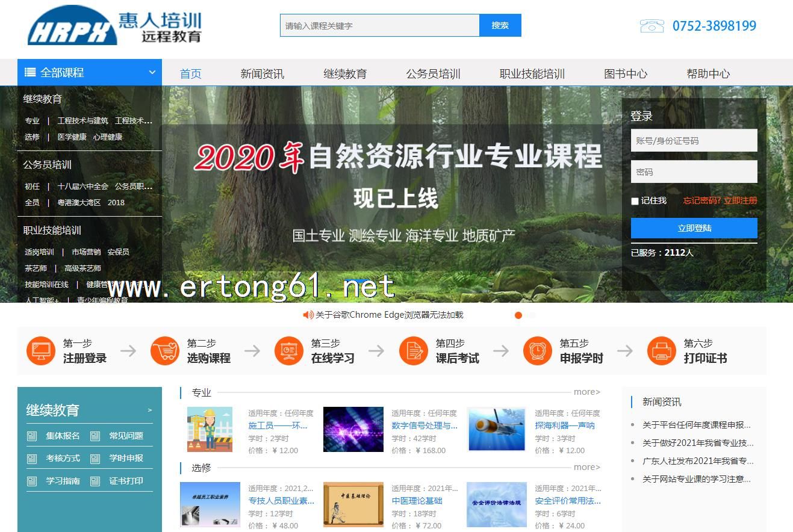Image resolution: width=793 pixels, height=532 pixels.
Task: Click the 申报学时 alarm clock icon
Action: point(538,351)
